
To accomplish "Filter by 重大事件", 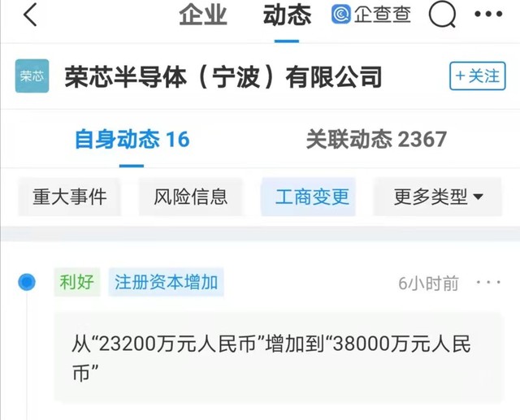I will point(70,197).
